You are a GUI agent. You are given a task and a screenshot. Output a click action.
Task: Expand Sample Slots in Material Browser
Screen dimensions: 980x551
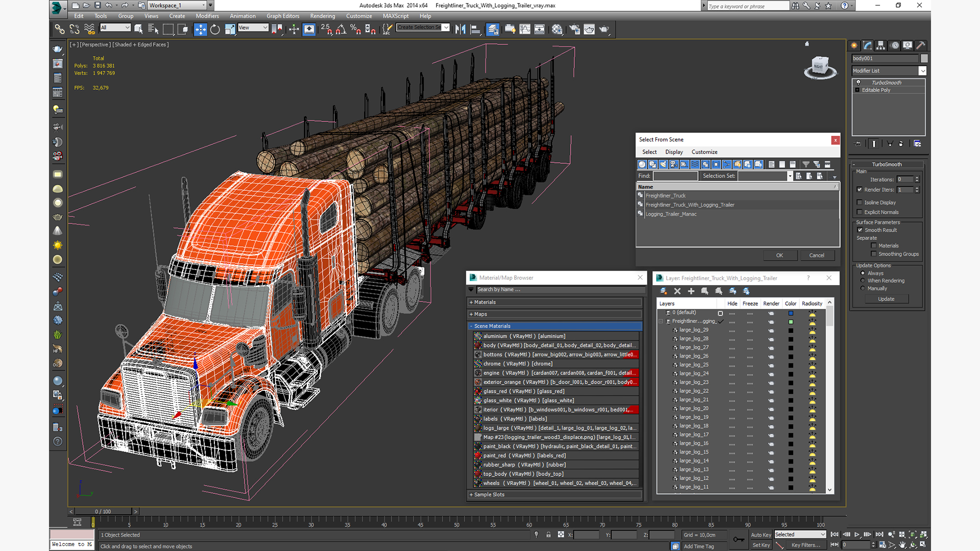(555, 495)
